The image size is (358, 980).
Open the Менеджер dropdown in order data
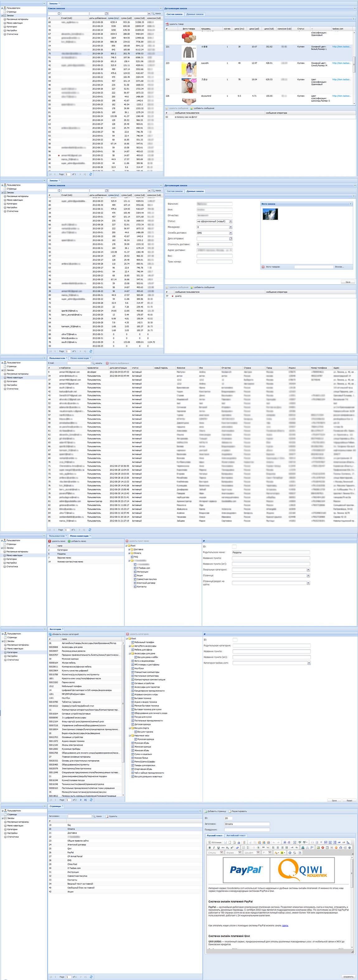point(231,227)
